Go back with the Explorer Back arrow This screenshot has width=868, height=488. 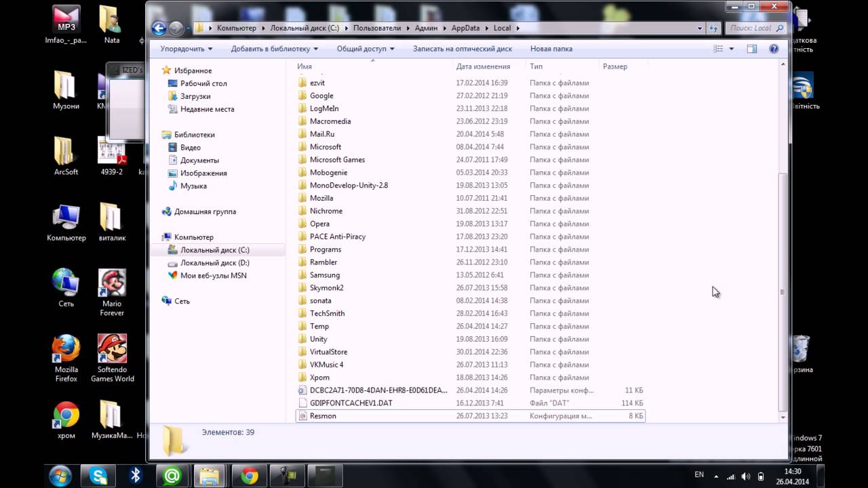(x=159, y=28)
